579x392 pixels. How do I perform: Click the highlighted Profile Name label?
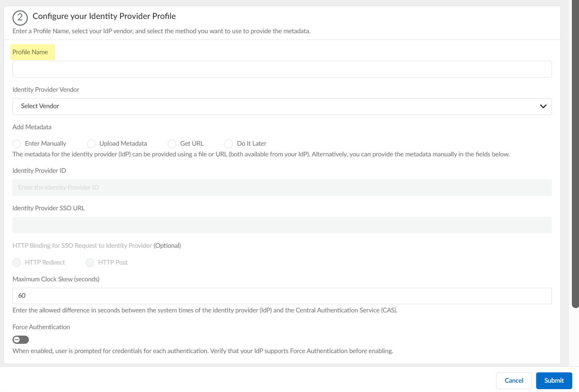tap(30, 52)
